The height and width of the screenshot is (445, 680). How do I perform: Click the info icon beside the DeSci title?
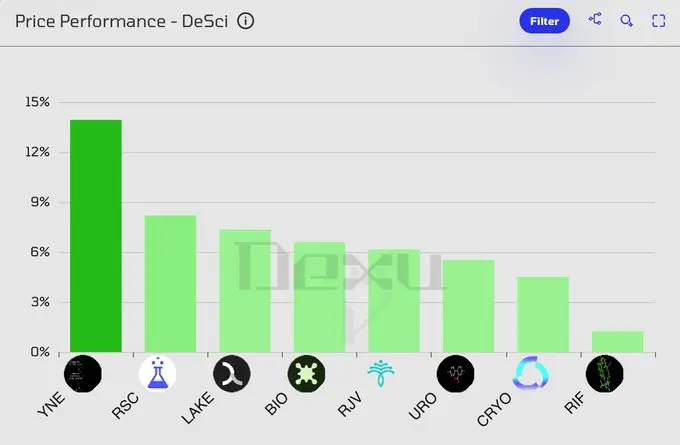coord(246,21)
